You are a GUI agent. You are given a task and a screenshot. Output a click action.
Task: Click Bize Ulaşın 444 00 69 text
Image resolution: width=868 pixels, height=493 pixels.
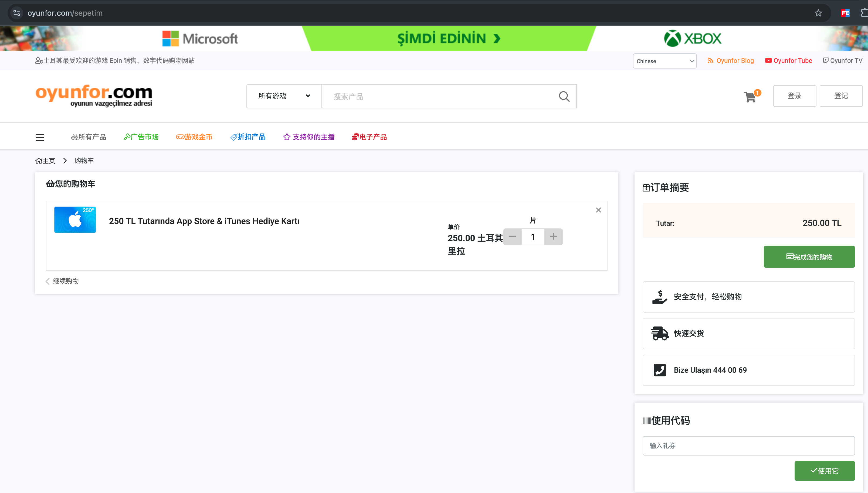click(710, 370)
